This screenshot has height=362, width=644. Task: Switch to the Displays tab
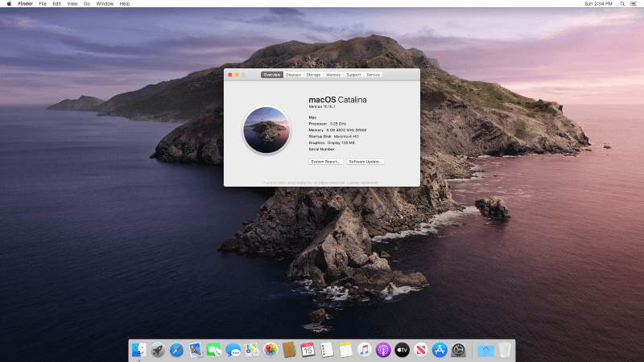click(x=293, y=75)
